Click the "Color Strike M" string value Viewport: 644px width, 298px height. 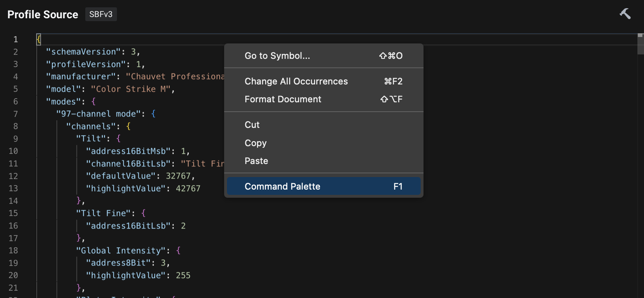130,89
